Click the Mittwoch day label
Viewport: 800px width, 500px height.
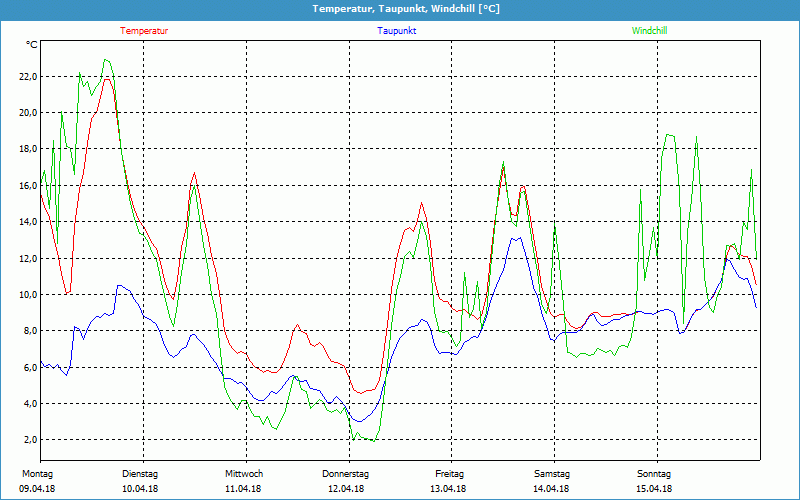pyautogui.click(x=244, y=474)
